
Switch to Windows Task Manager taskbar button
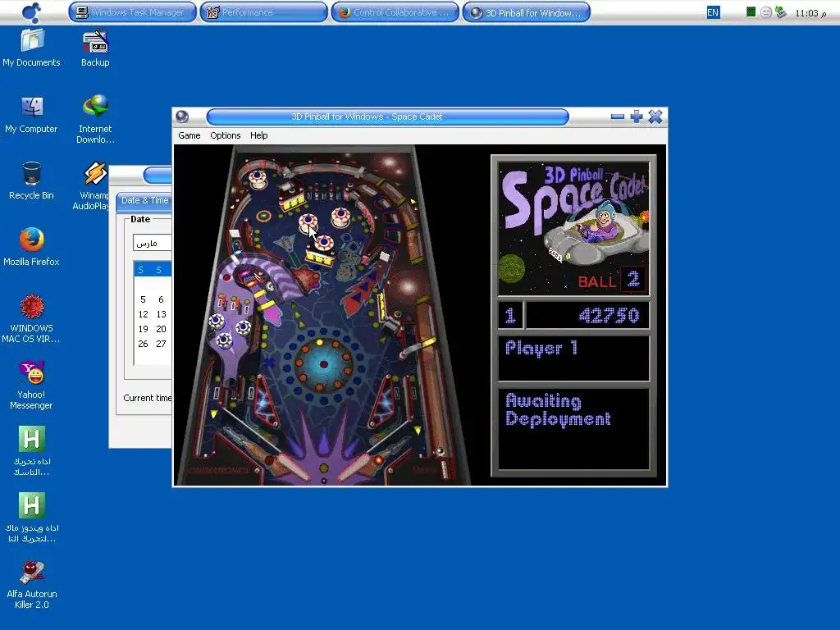(x=132, y=12)
